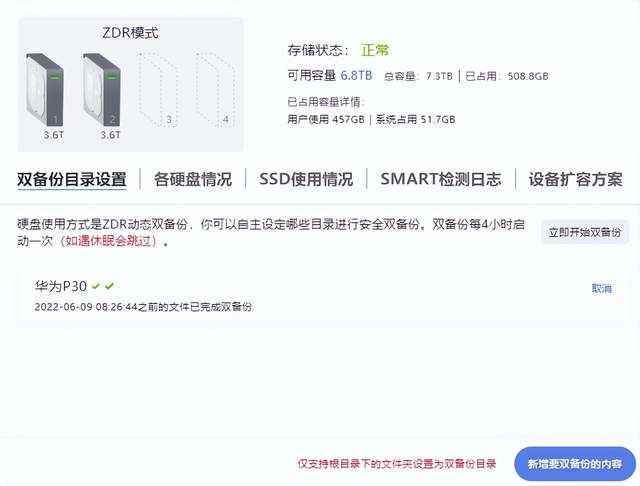Click 取消 link for 华为P30
640x486 pixels.
point(602,288)
